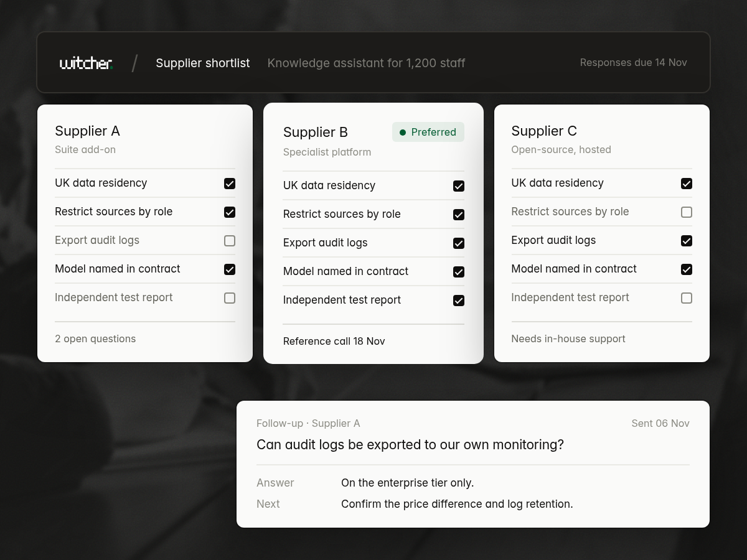Open Supplier A's 2 open questions
The height and width of the screenshot is (560, 747).
coord(95,338)
